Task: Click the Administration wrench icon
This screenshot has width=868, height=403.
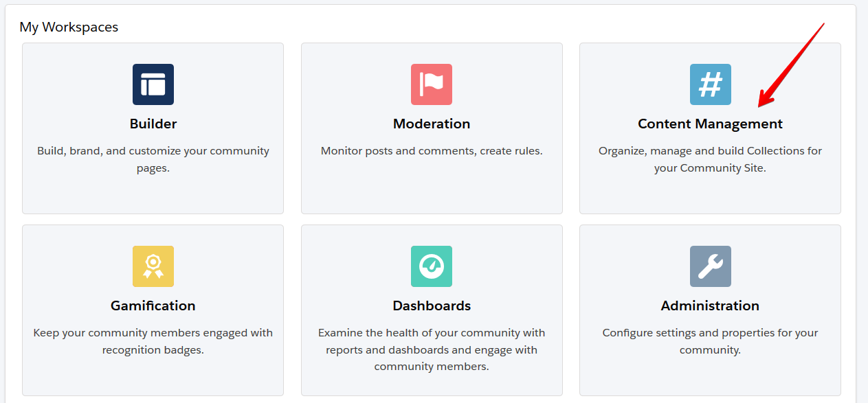Action: (710, 266)
